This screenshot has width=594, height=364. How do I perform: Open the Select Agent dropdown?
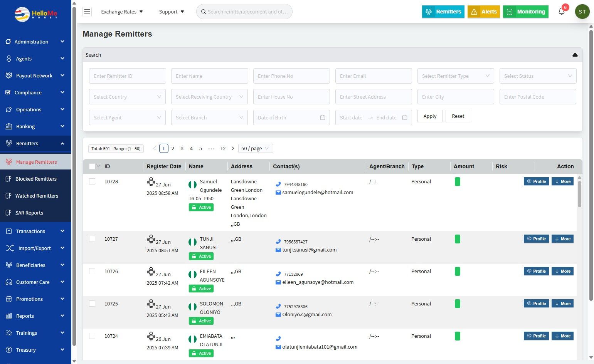(127, 117)
